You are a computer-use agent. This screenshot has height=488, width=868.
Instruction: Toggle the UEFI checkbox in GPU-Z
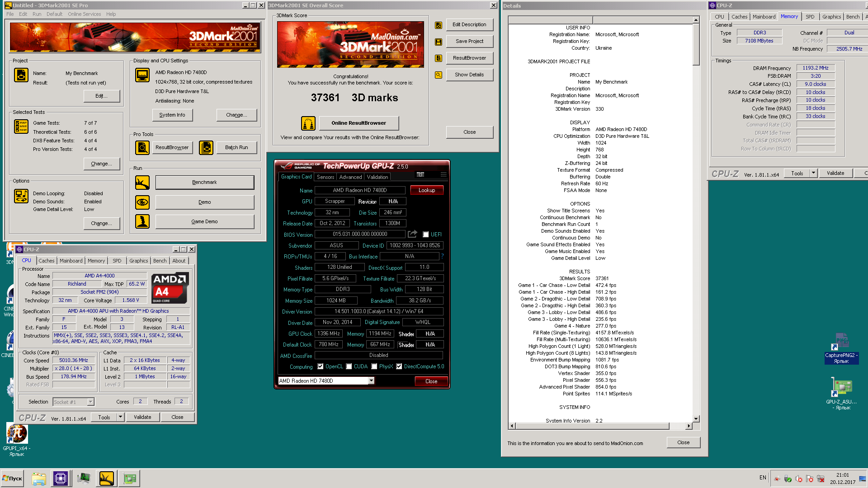click(425, 235)
